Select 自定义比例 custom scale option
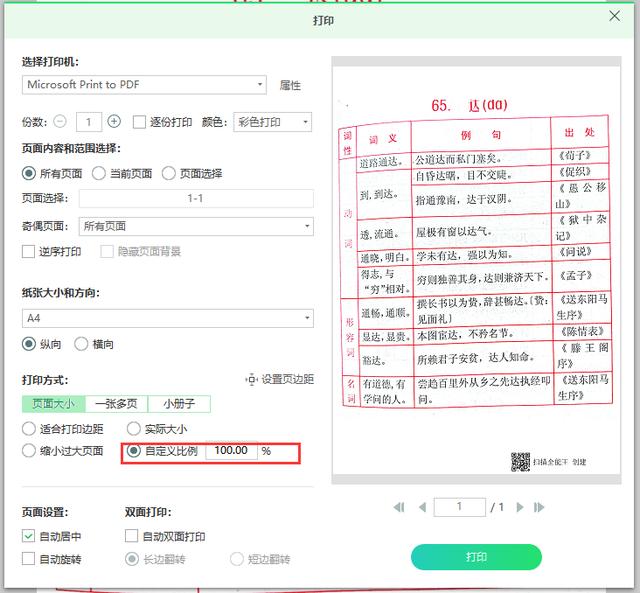The height and width of the screenshot is (593, 640). pyautogui.click(x=133, y=451)
